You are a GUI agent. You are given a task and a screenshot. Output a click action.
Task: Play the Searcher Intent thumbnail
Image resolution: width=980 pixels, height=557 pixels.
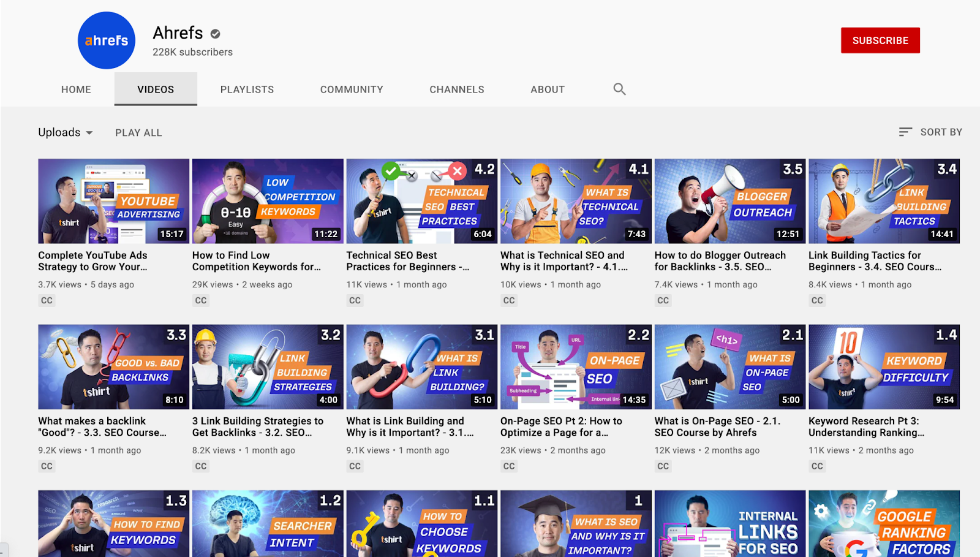point(268,524)
